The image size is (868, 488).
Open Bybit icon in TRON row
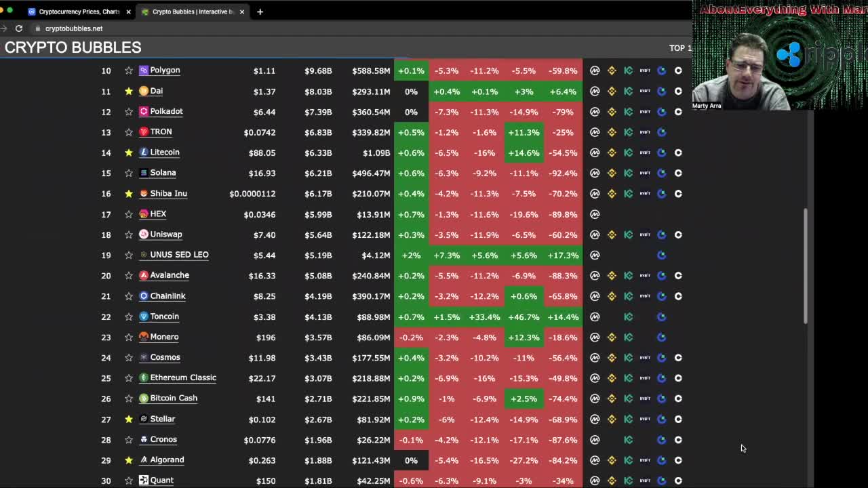pos(645,132)
